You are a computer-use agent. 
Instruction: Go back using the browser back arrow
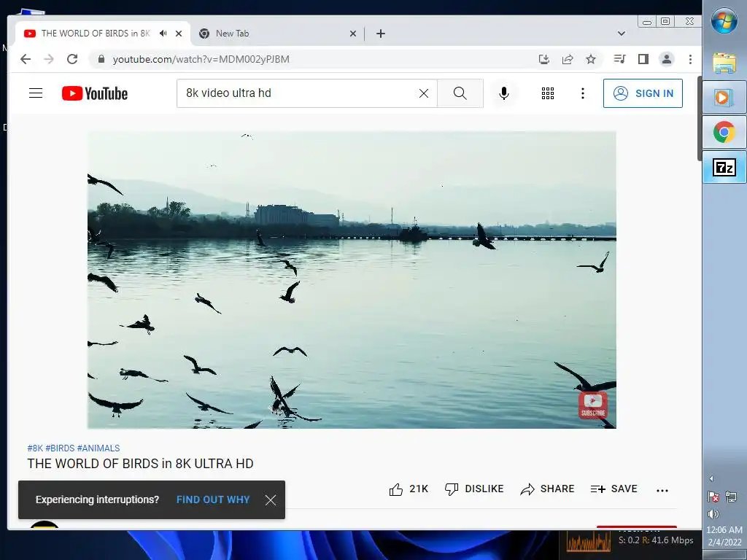pyautogui.click(x=26, y=59)
